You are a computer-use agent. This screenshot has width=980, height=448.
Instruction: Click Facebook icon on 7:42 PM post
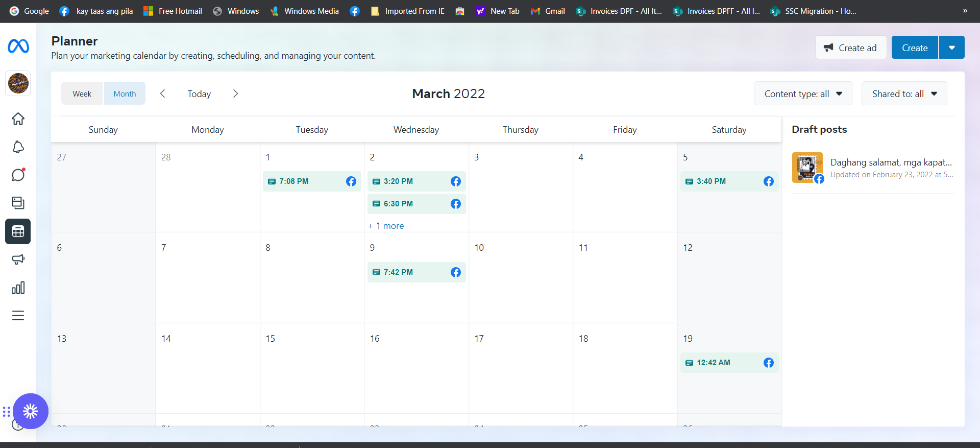tap(456, 272)
